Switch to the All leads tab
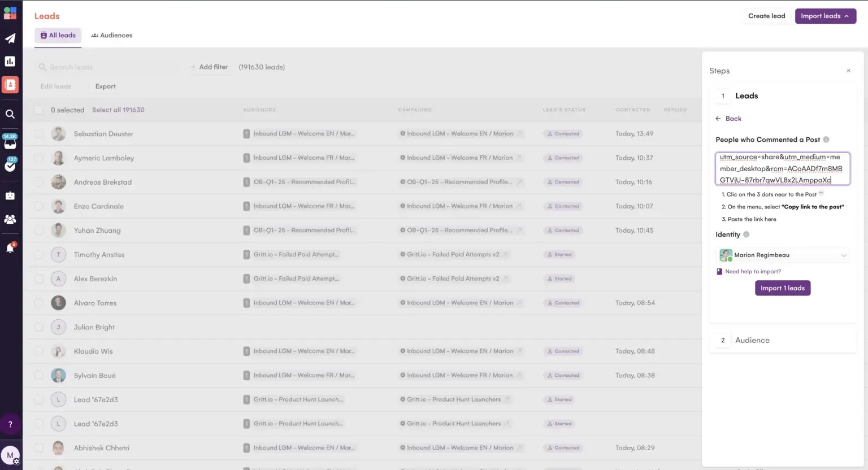 [x=58, y=35]
